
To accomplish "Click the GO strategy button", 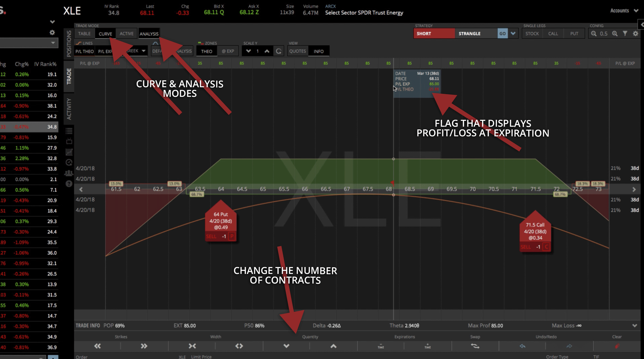I will pos(503,34).
